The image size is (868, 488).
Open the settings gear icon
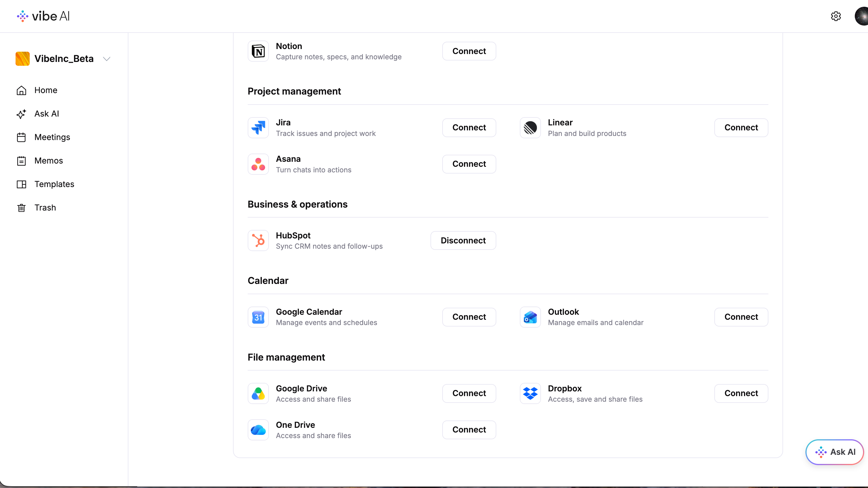point(836,16)
